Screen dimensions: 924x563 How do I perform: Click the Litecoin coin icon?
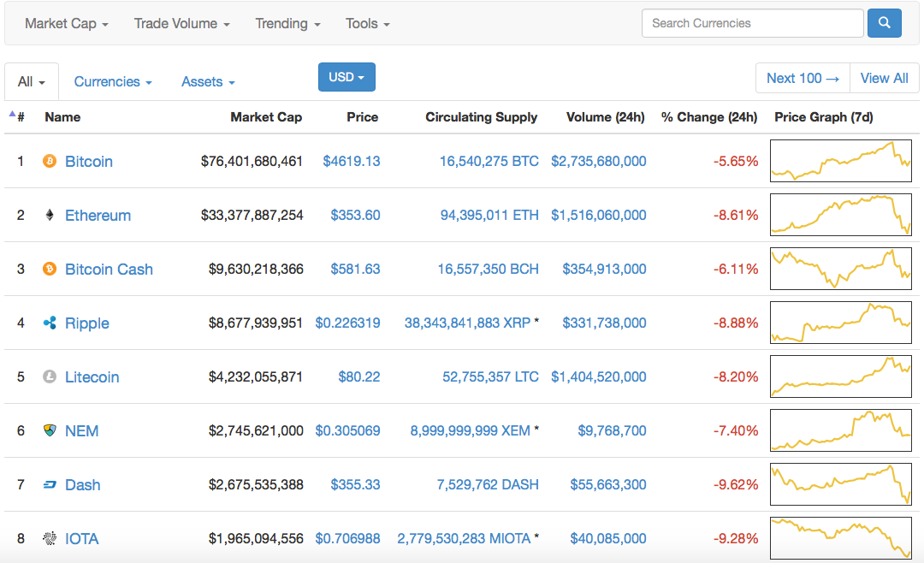tap(50, 376)
